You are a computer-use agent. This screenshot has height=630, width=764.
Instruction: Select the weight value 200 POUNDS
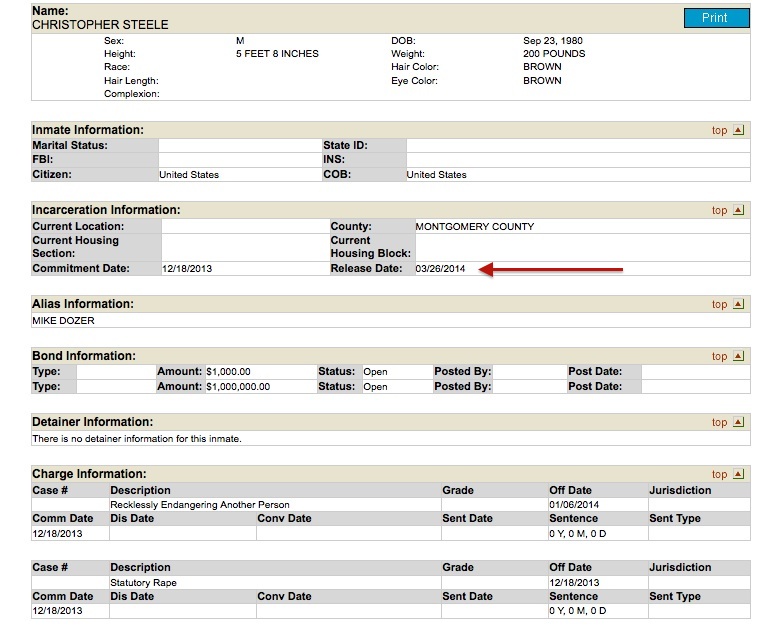click(554, 54)
